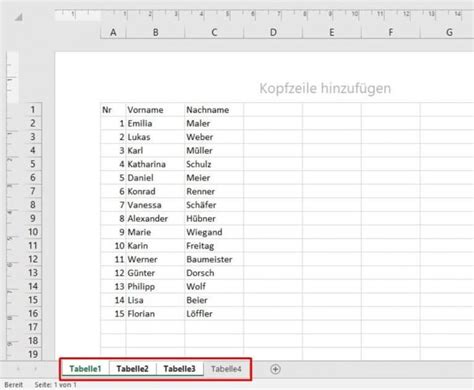Select the row 1 header

[33, 110]
